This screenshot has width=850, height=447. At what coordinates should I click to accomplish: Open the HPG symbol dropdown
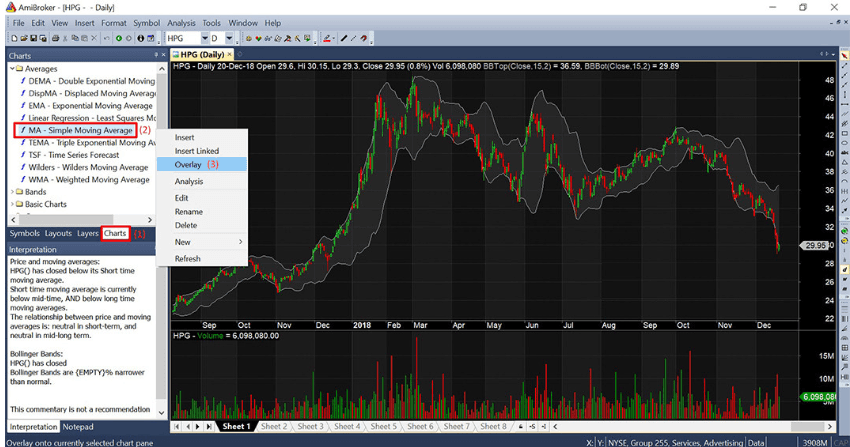(205, 38)
